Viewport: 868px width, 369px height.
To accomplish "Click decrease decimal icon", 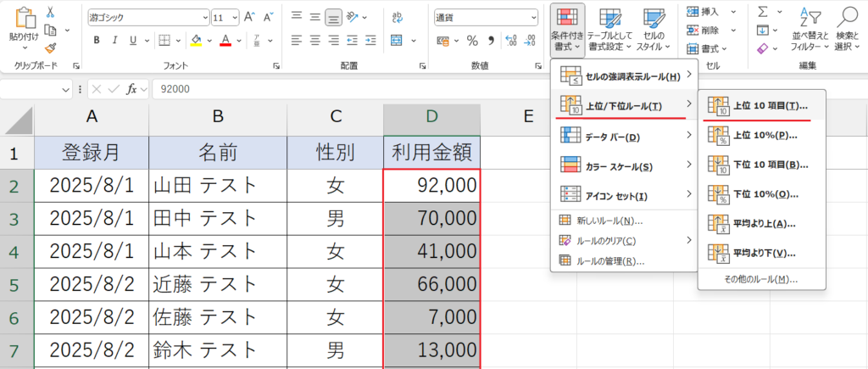I will tap(529, 40).
